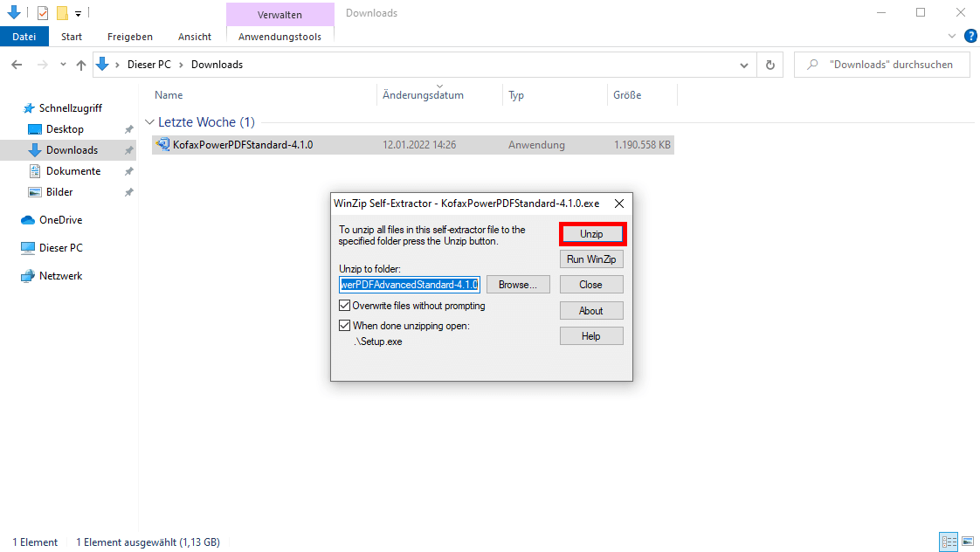The image size is (980, 552).
Task: Click the new folder icon in title bar
Action: tap(62, 13)
